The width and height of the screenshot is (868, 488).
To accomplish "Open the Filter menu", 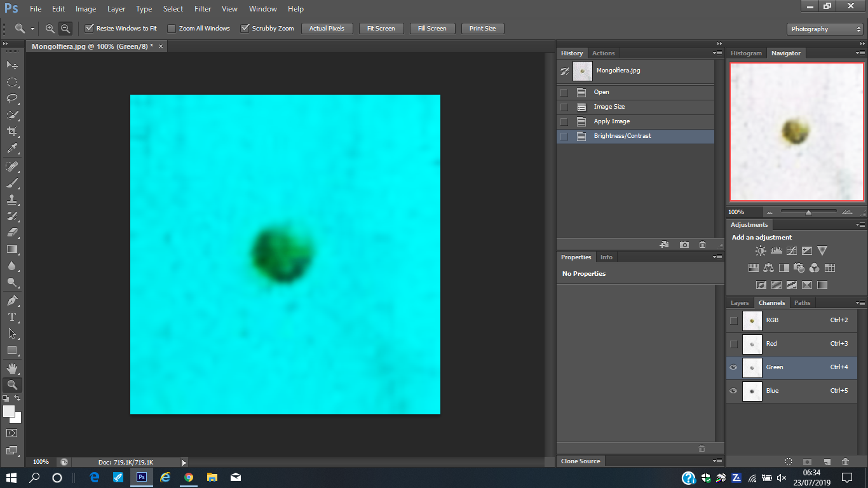I will click(203, 9).
